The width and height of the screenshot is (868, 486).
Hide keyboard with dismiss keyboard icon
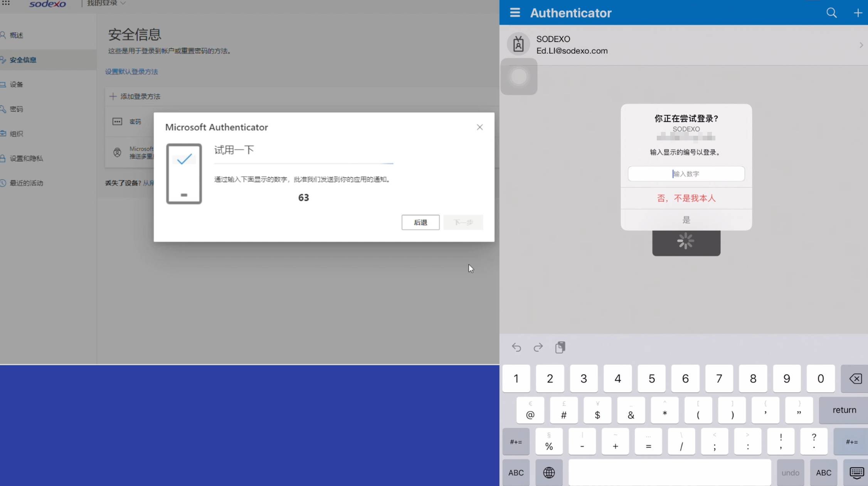(856, 472)
